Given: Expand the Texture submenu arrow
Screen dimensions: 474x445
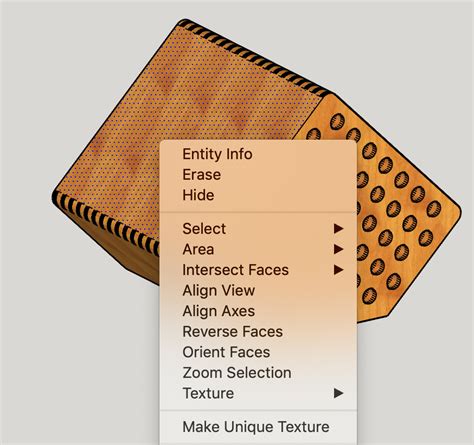Looking at the screenshot, I should click(339, 393).
